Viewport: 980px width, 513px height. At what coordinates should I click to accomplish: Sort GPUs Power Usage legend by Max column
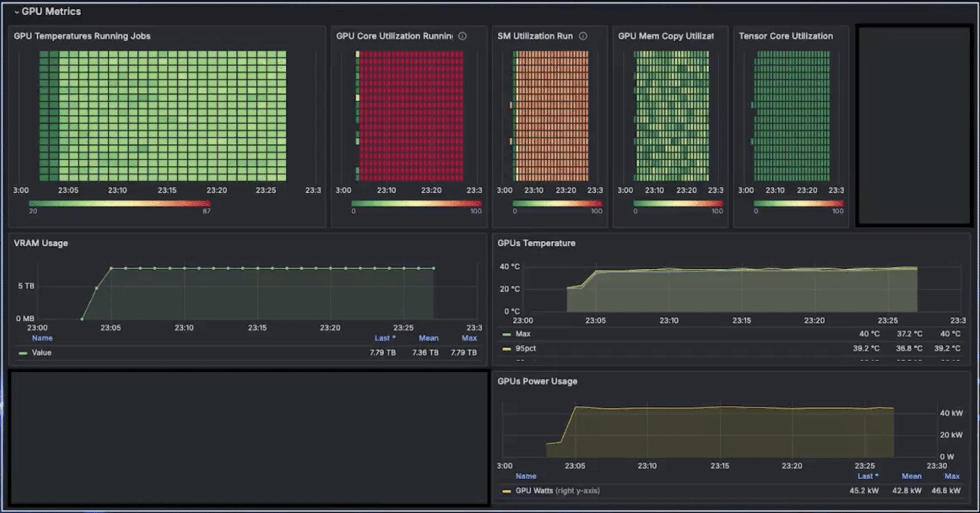[x=951, y=476]
